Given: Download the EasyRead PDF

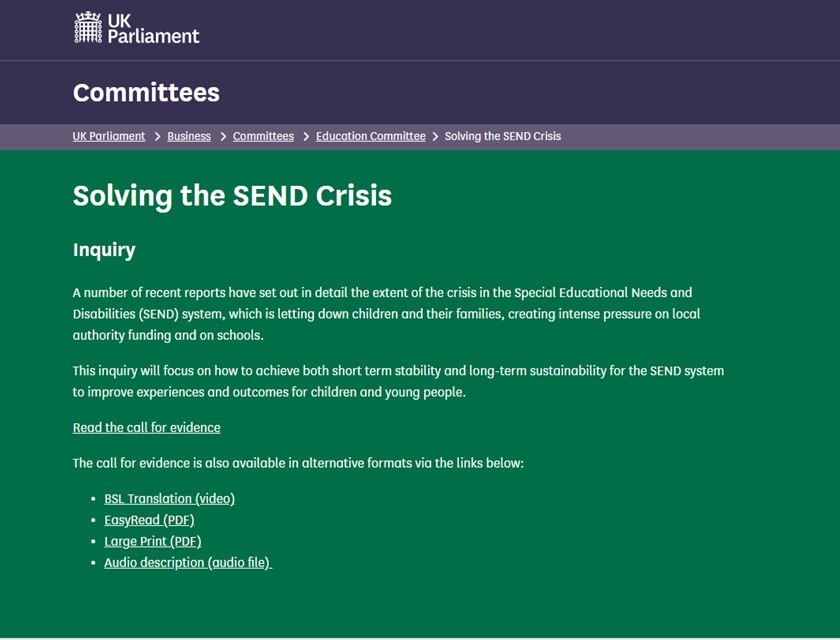Looking at the screenshot, I should (149, 519).
